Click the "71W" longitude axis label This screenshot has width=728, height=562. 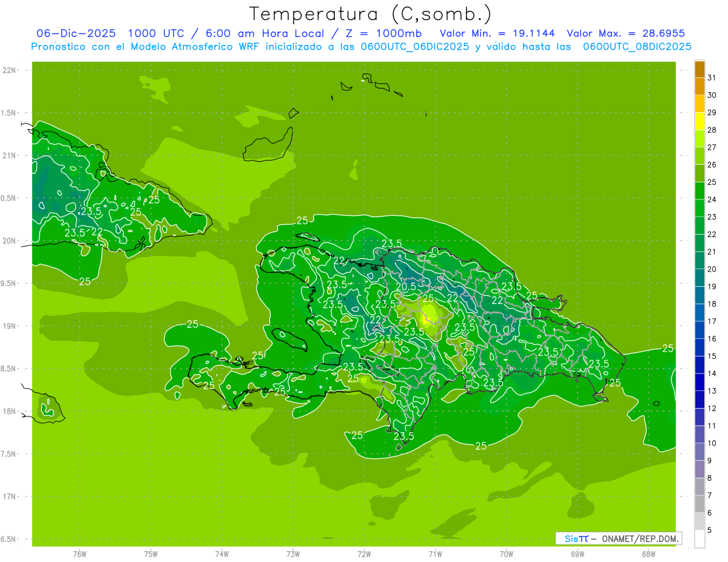tap(435, 554)
